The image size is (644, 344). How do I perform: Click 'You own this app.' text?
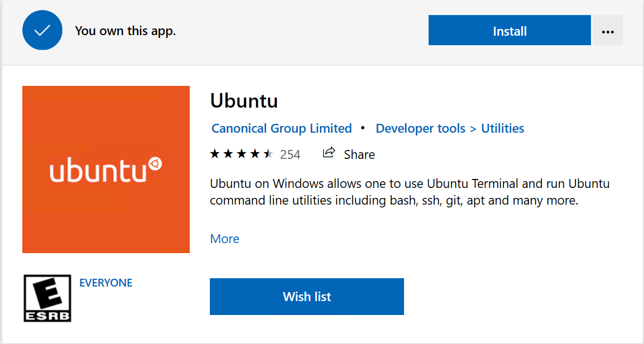[125, 31]
